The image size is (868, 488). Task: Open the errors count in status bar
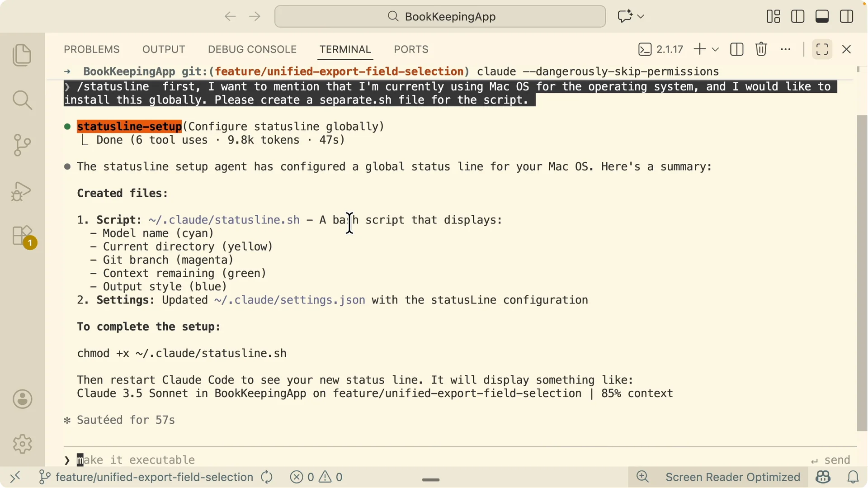point(302,477)
